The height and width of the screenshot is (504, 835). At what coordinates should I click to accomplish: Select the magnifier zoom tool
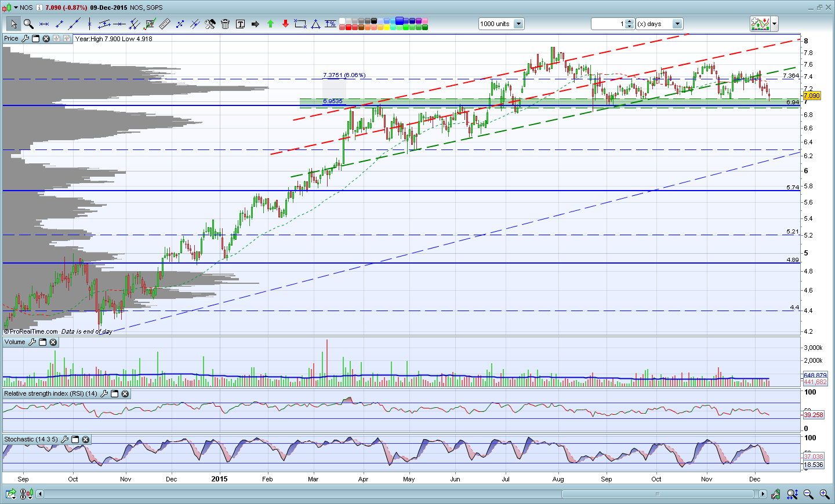(x=28, y=24)
